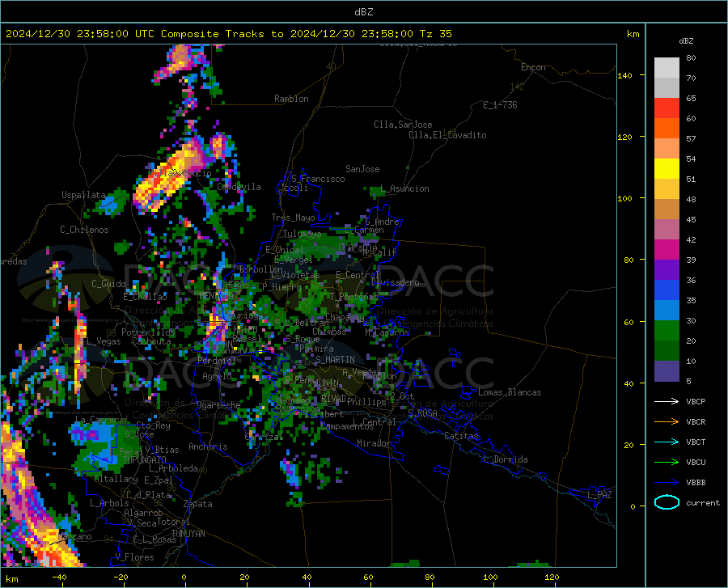The height and width of the screenshot is (588, 728).
Task: Click the green VBCU arrow icon
Action: point(667,463)
